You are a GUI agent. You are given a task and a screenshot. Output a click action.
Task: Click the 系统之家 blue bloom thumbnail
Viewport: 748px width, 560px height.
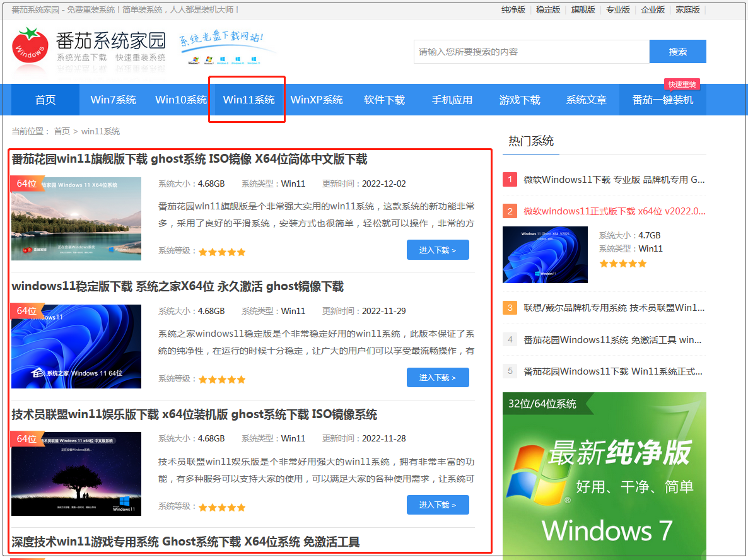pos(76,346)
